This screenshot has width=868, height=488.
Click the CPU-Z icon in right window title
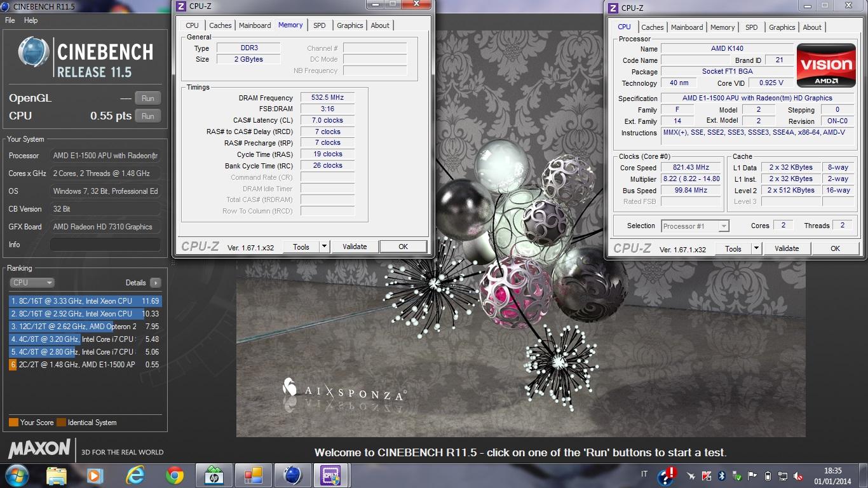[x=613, y=8]
